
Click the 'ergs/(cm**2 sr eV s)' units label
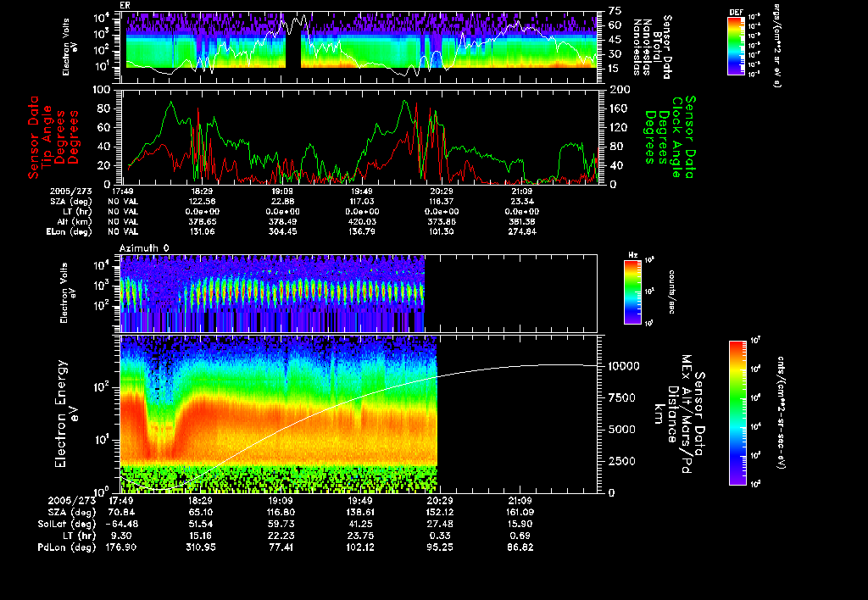click(776, 45)
